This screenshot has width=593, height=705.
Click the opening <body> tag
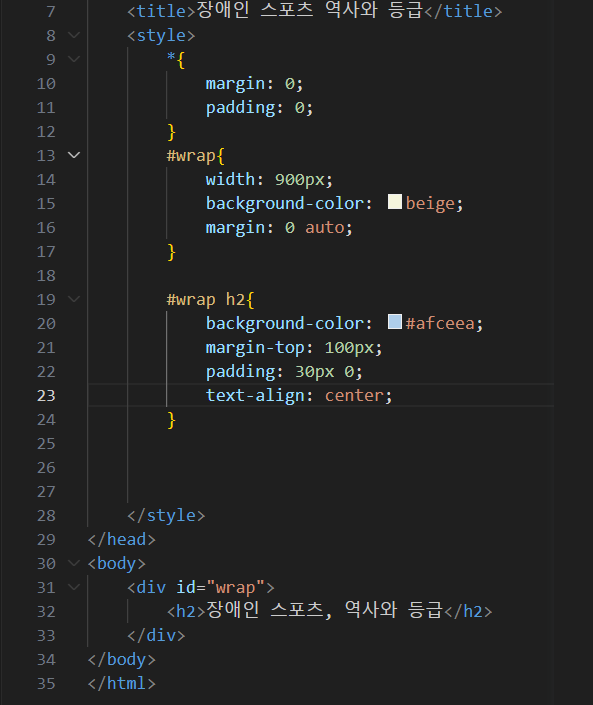pyautogui.click(x=117, y=563)
